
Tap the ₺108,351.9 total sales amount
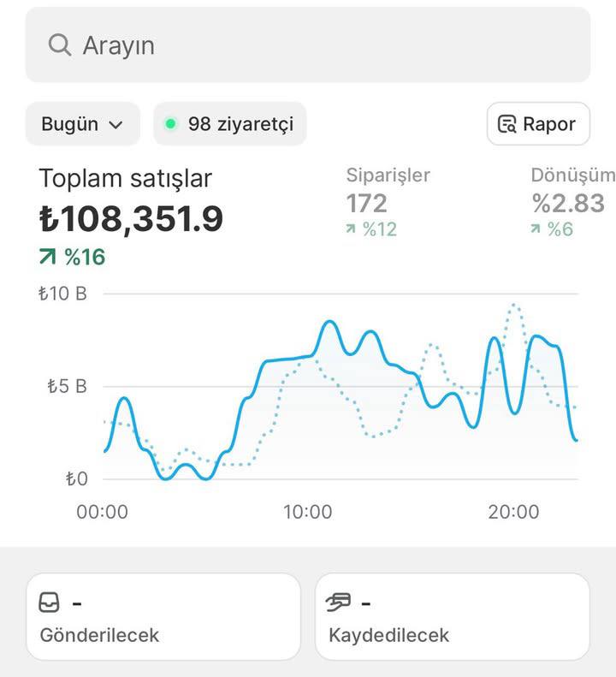131,219
